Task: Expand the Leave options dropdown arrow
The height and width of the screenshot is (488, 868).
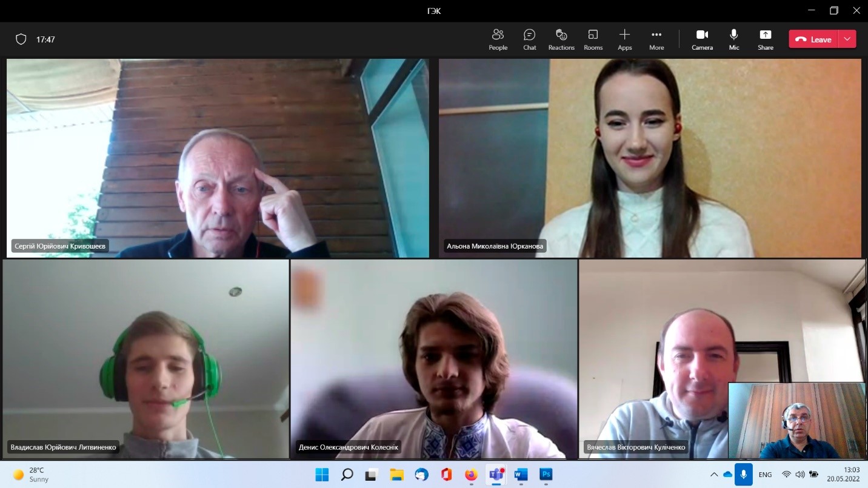Action: tap(847, 39)
